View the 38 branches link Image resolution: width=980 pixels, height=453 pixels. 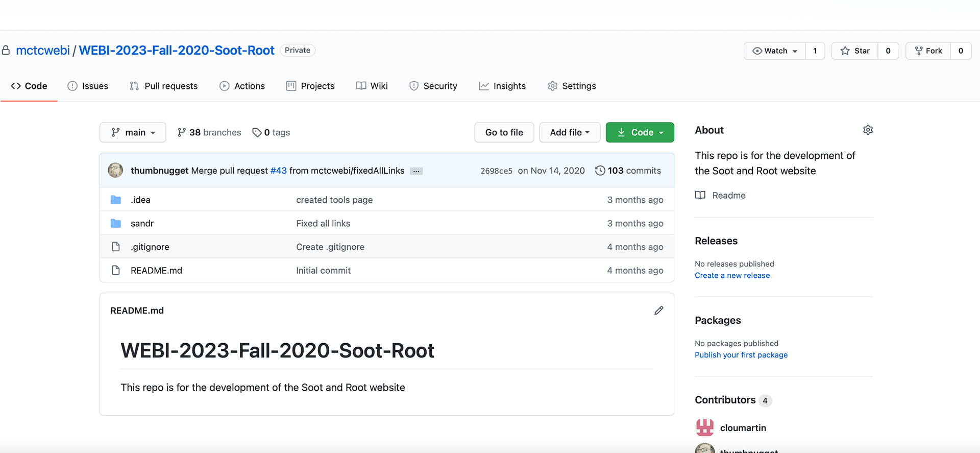coord(209,132)
